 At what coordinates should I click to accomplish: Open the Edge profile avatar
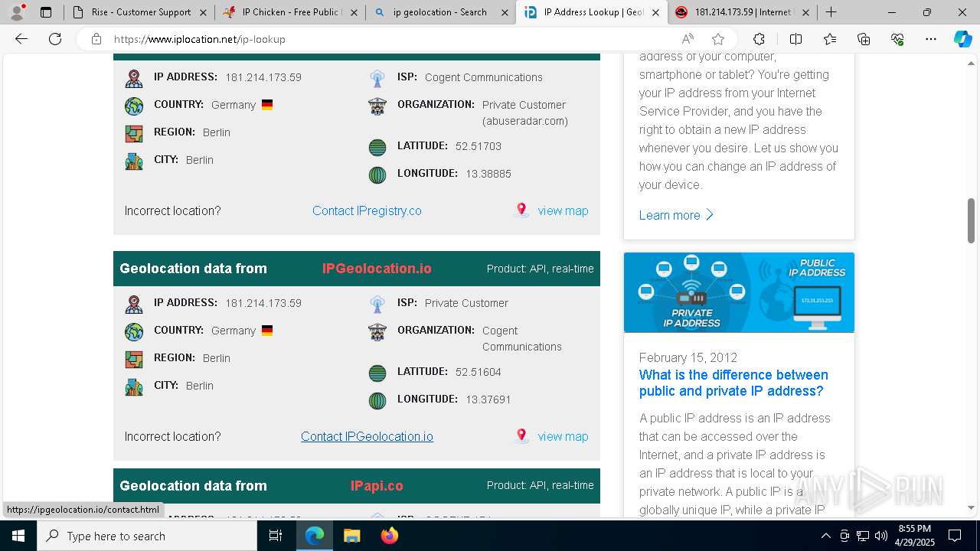[17, 12]
